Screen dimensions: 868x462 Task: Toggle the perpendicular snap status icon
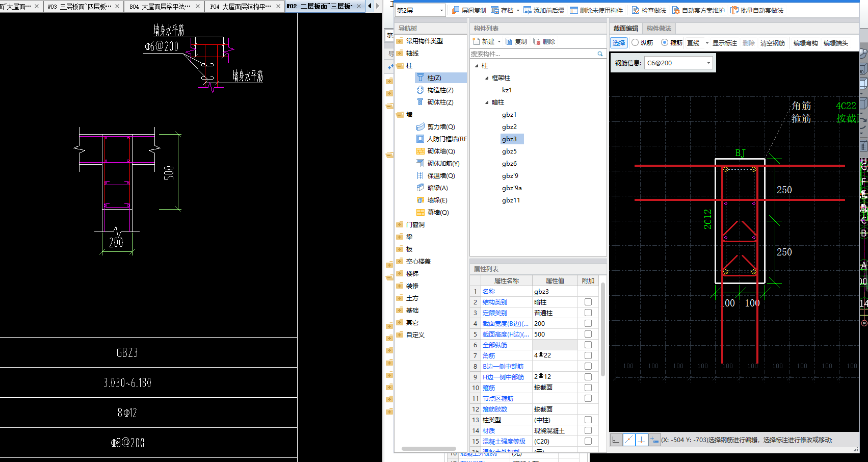[x=642, y=440]
